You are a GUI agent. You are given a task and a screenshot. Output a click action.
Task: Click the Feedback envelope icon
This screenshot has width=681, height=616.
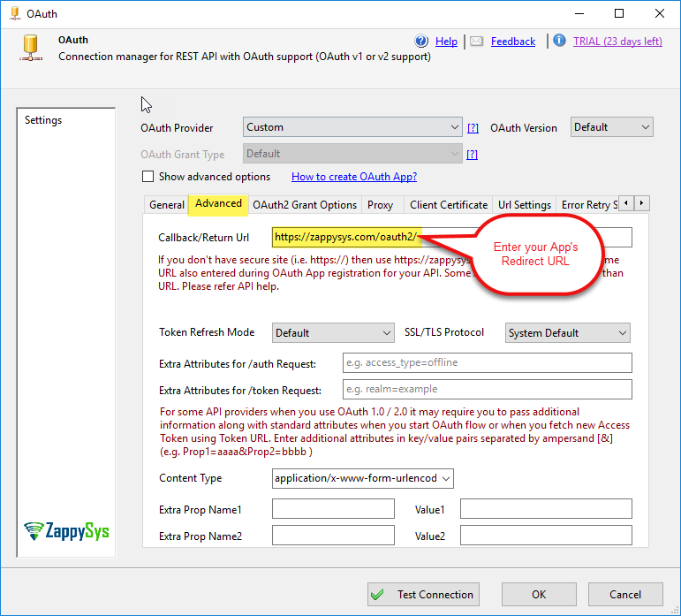click(x=476, y=41)
